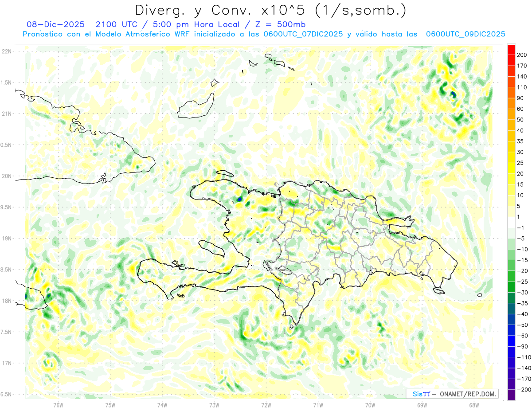The image size is (532, 411).
Task: Click the valid-until time '0600UTC_09DIC2025'
Action: click(x=465, y=34)
